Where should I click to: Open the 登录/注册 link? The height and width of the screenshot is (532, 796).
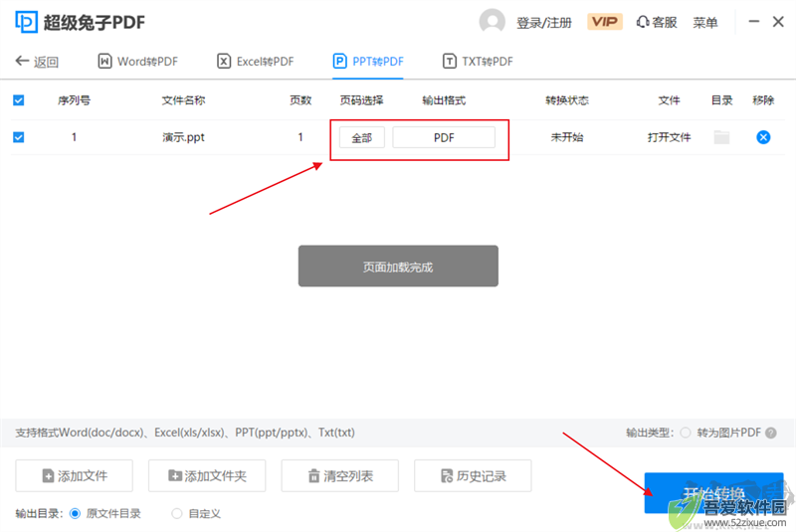point(543,23)
